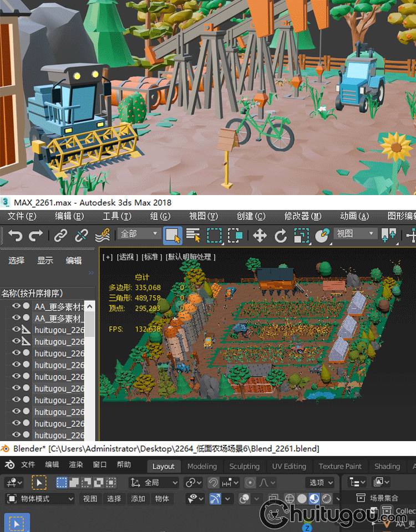Toggle Blender's proportional editing button
This screenshot has width=416, height=532.
250,483
